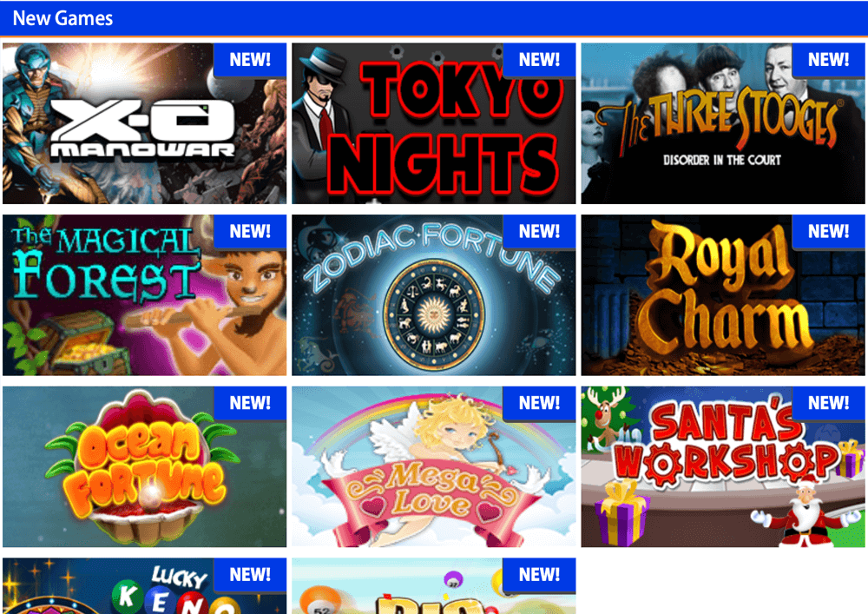The image size is (868, 614).
Task: Click the NEW! badge on Tokyo Nights
Action: pyautogui.click(x=539, y=60)
